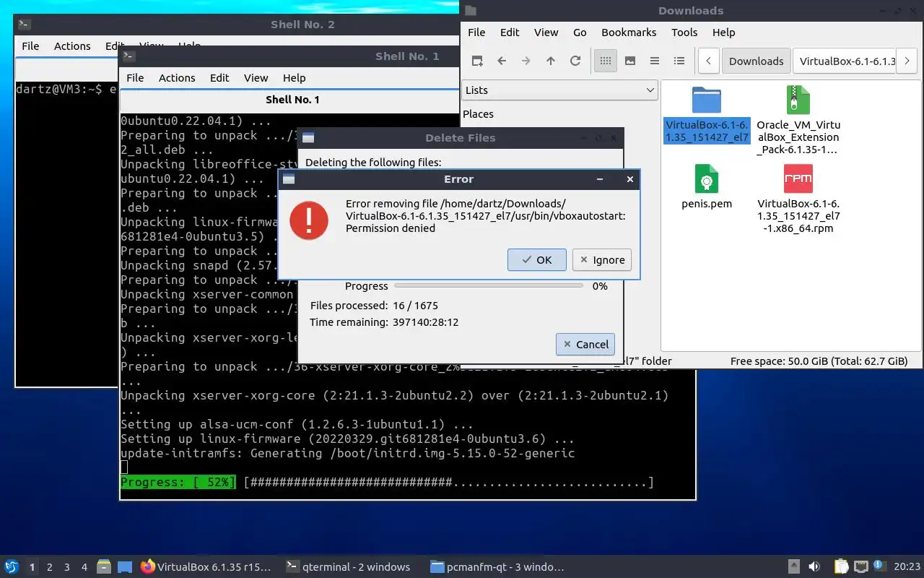Open Actions menu in Shell No. 2
Viewport: 924px width, 578px height.
(72, 46)
